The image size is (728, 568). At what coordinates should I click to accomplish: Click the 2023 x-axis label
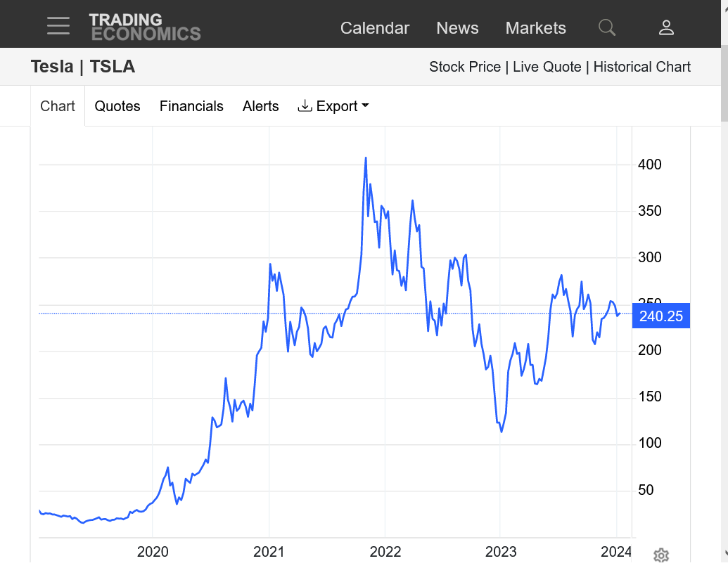501,552
